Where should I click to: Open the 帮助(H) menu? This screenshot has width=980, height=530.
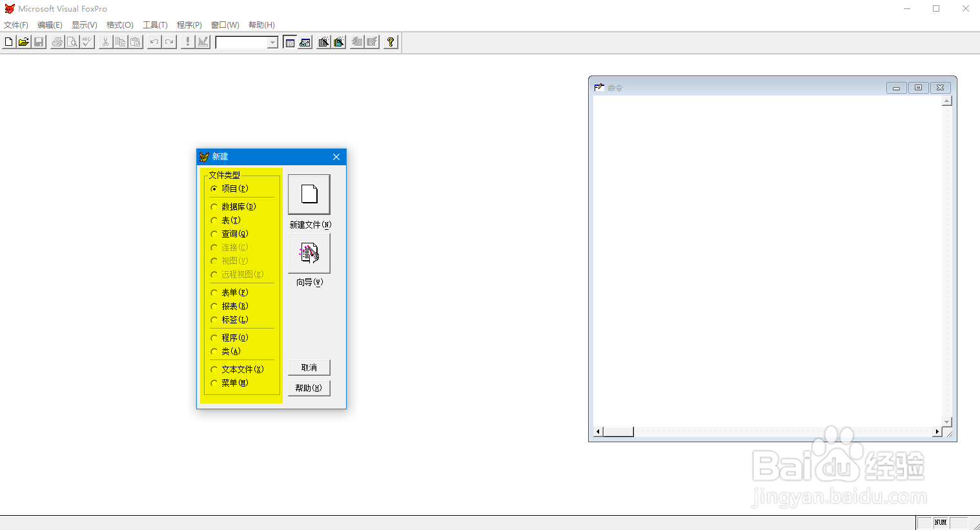click(261, 25)
